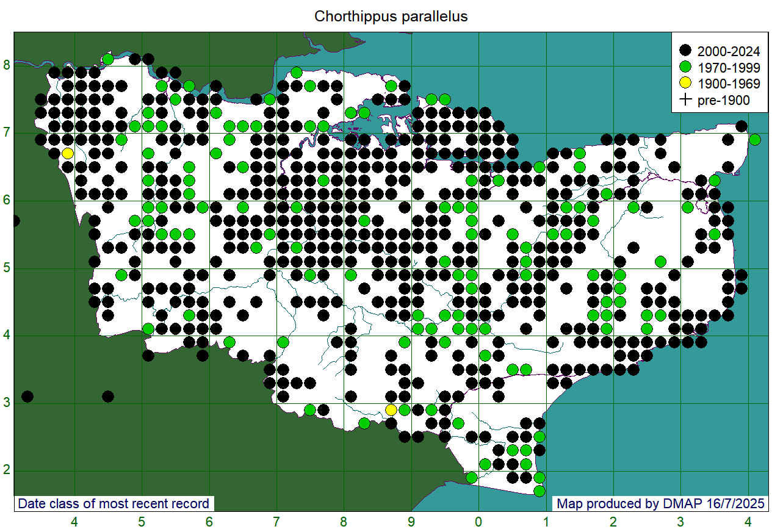The height and width of the screenshot is (532, 783).
Task: Click the y-axis grid label 5
Action: [x=7, y=268]
